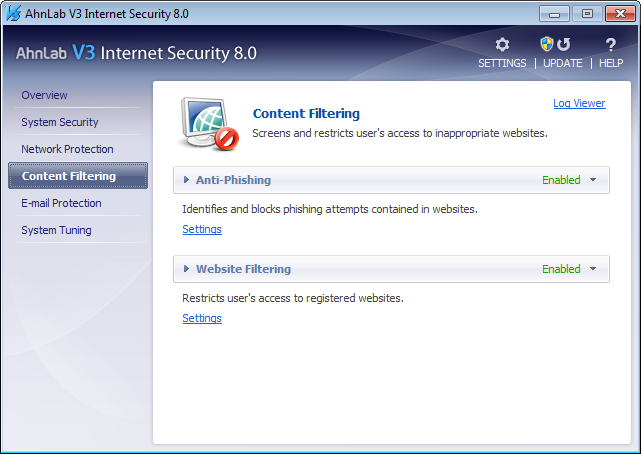This screenshot has width=641, height=454.
Task: Click the UPDATE label in header
Action: (x=563, y=63)
